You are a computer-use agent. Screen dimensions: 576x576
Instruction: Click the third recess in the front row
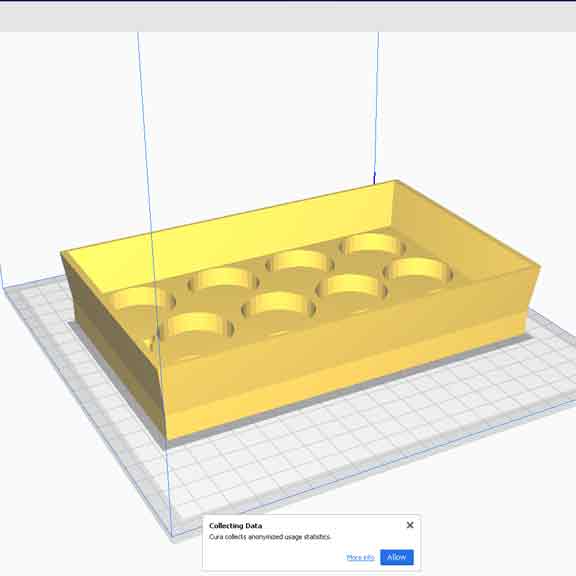click(352, 288)
